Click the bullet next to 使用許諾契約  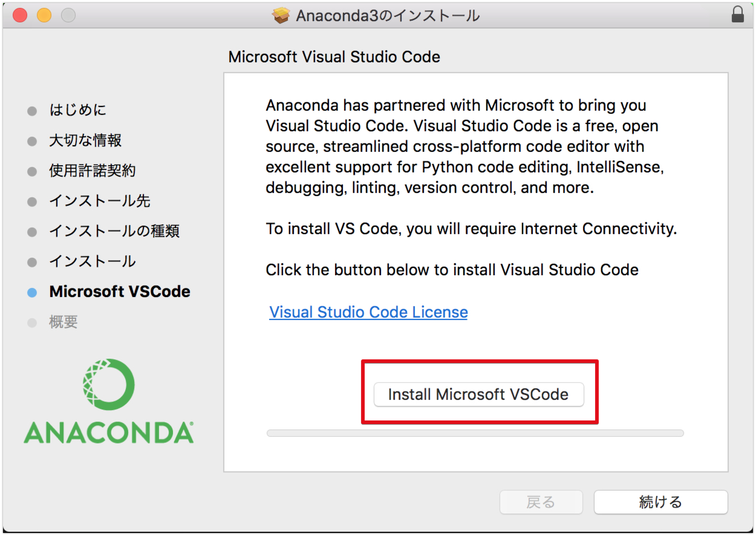[32, 171]
